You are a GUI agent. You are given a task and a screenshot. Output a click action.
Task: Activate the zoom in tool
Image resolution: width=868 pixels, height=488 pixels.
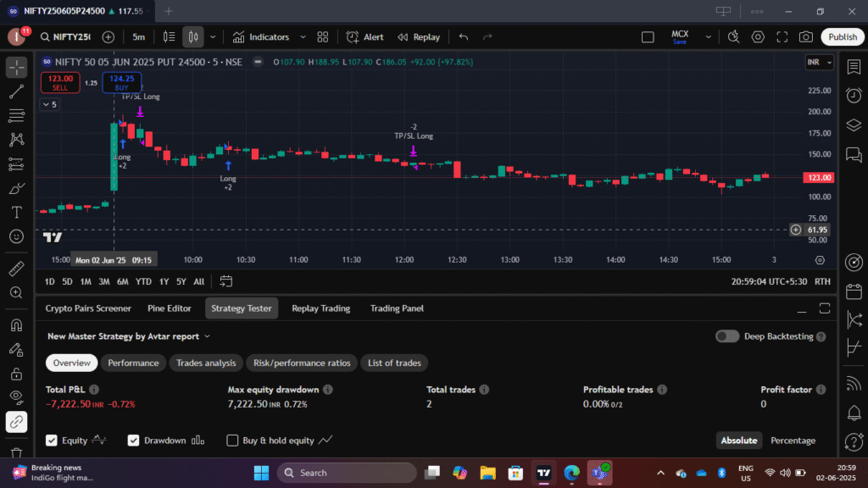[17, 292]
